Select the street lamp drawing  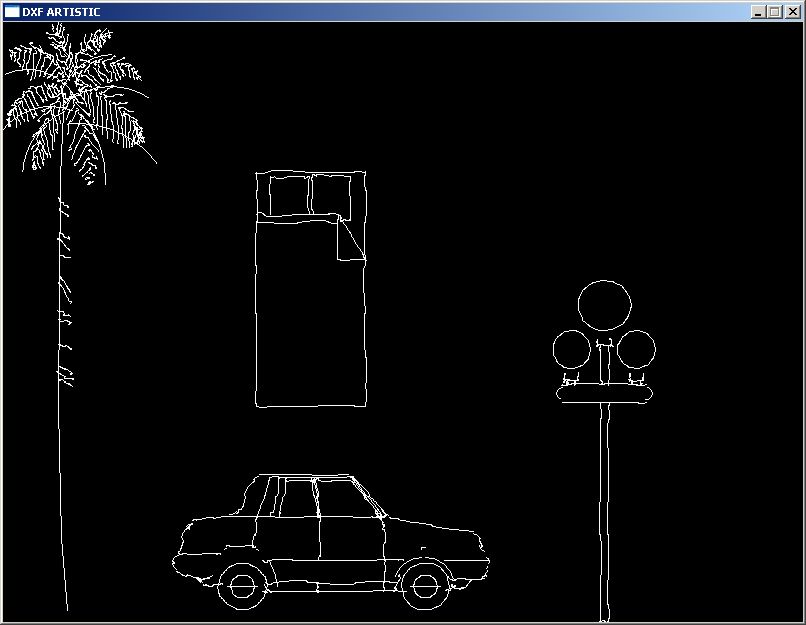tap(604, 451)
